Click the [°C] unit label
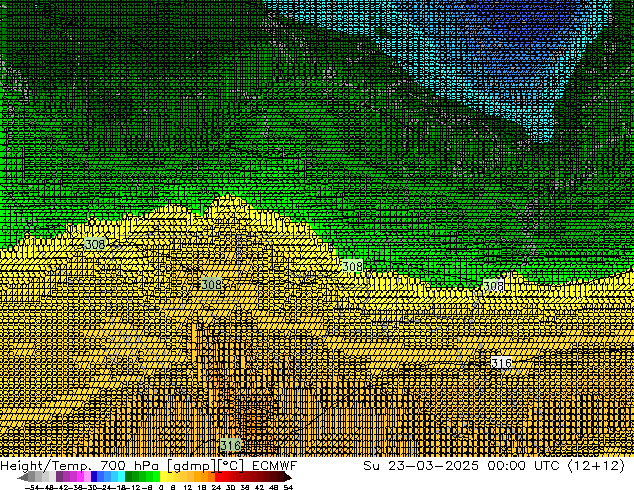634x490 pixels. point(231,466)
